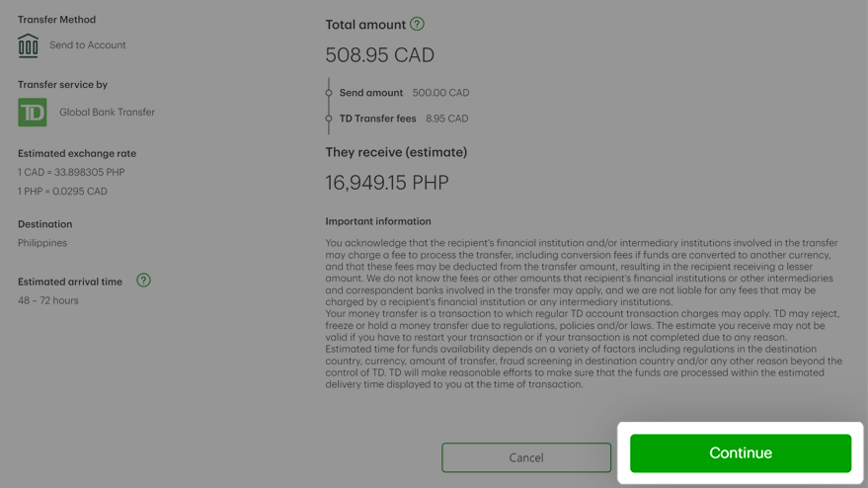Click the Send amount timeline dot
868x488 pixels.
[x=328, y=93]
